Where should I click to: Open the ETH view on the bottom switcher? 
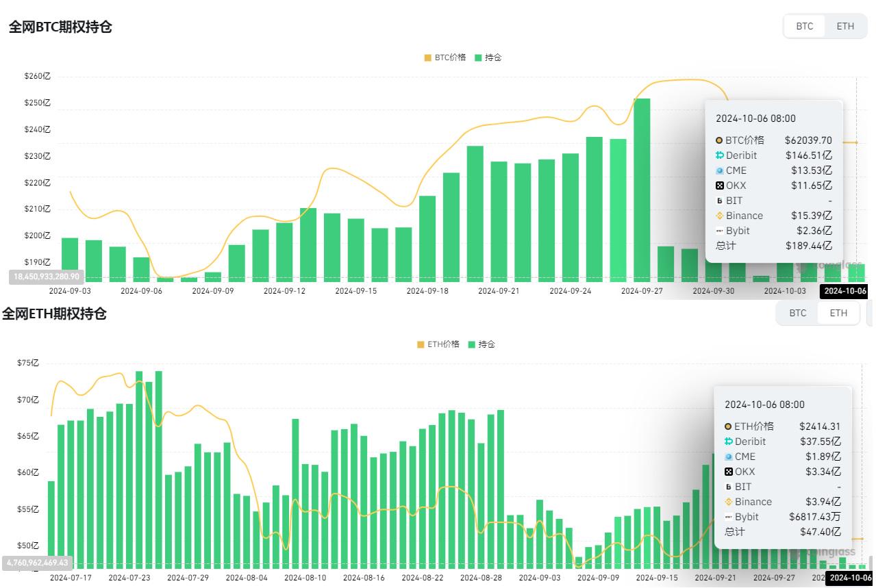click(x=838, y=313)
